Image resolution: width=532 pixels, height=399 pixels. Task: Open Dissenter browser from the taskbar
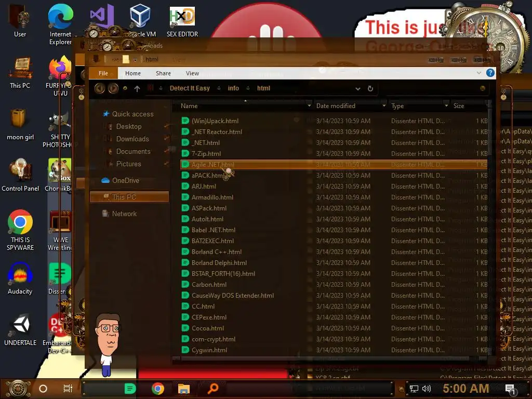pyautogui.click(x=130, y=389)
